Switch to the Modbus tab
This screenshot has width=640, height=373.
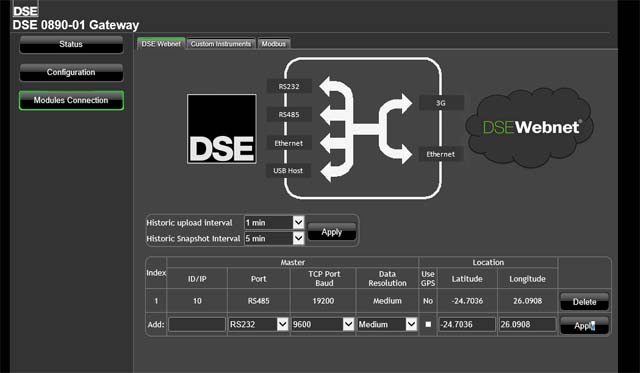coord(273,44)
